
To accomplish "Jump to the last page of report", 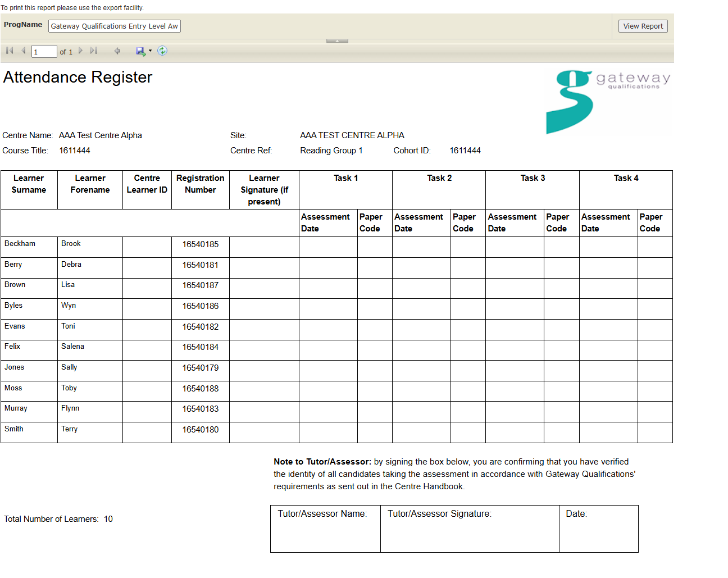I will tap(94, 51).
